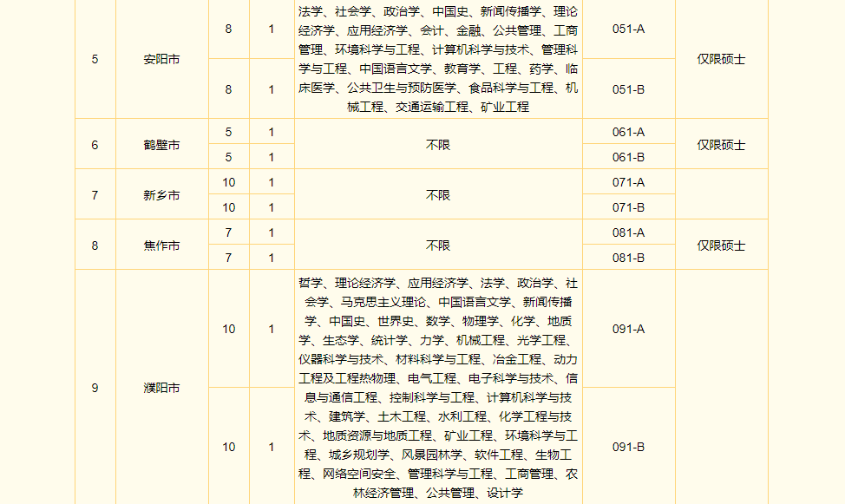Click position code 051-B
This screenshot has width=845, height=504.
click(x=628, y=88)
